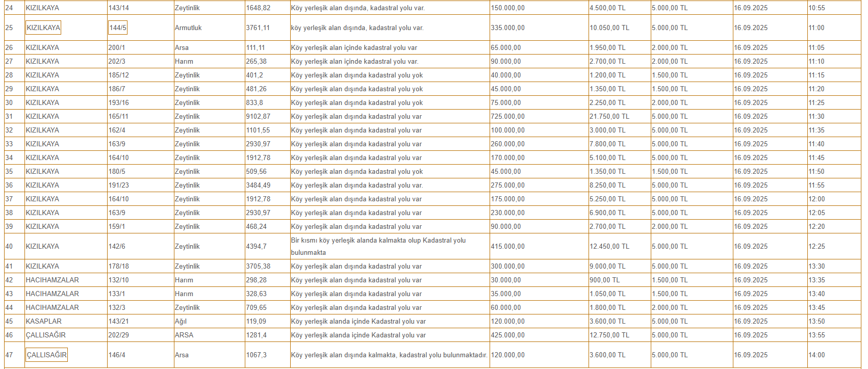Click parcel 200/1 in row 26

pyautogui.click(x=117, y=47)
